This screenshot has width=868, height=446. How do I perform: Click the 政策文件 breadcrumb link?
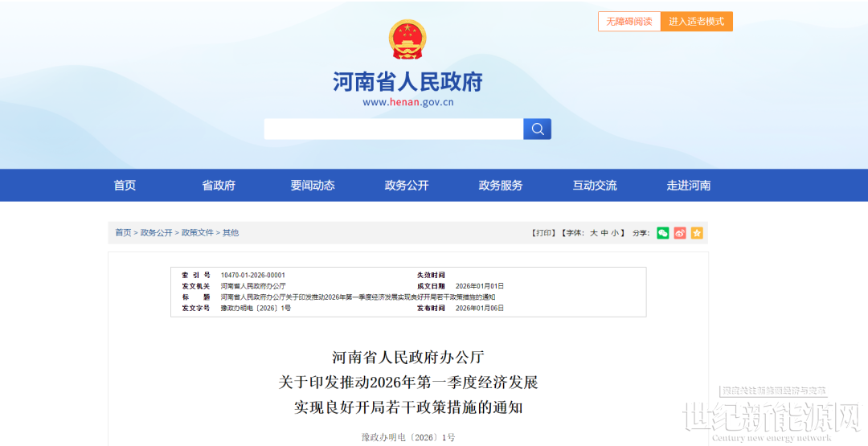(198, 233)
